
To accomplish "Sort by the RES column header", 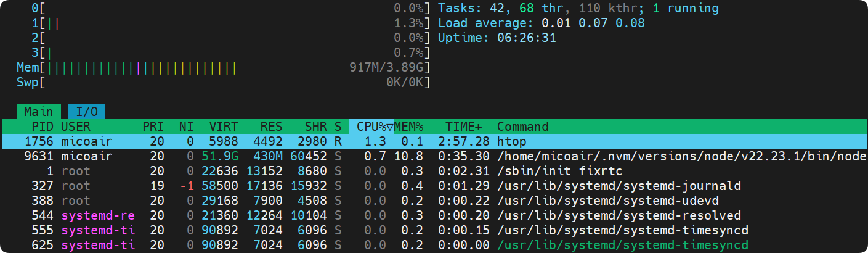I will [270, 126].
